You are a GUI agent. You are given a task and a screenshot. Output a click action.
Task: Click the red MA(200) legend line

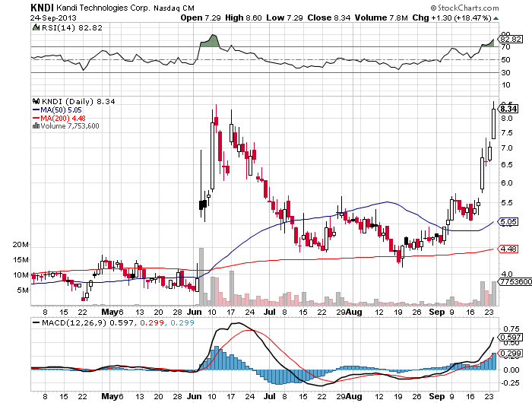point(36,118)
